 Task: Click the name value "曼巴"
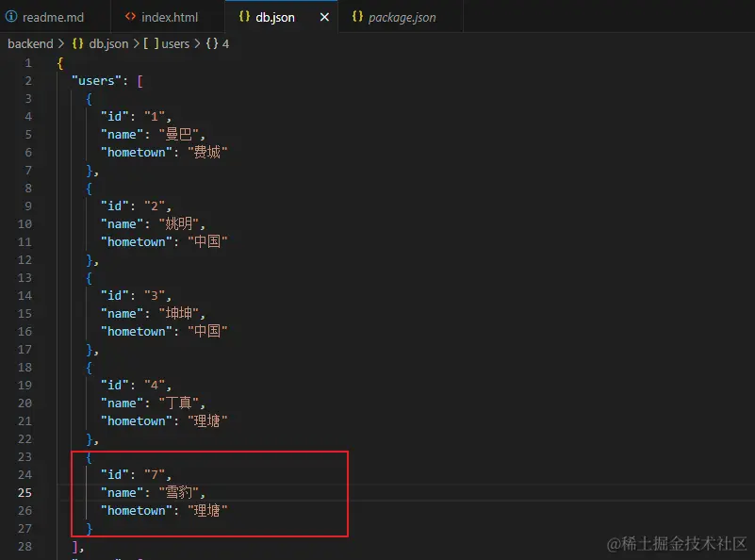point(179,134)
